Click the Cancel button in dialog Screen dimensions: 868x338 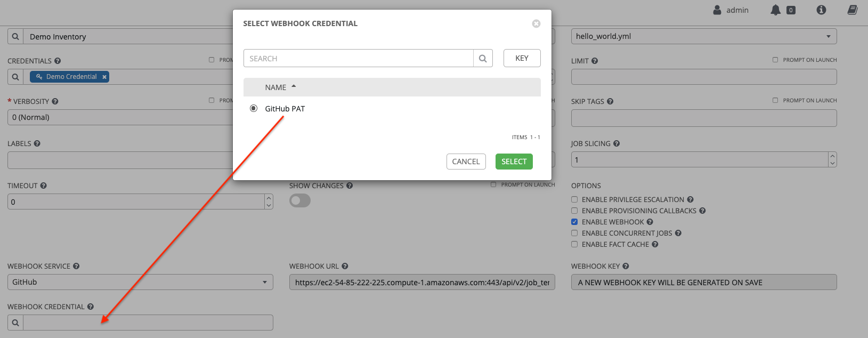click(x=466, y=162)
